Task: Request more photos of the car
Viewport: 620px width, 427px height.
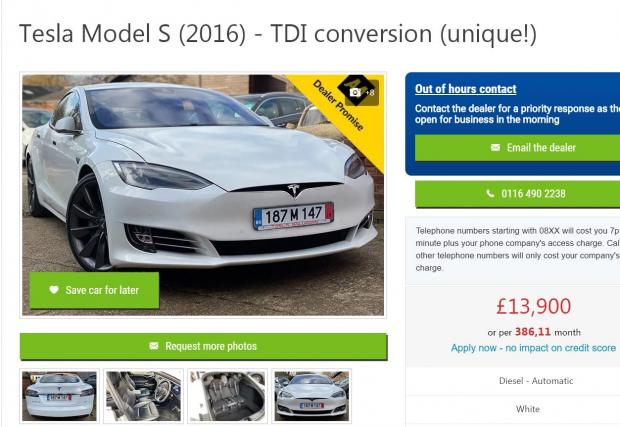Action: [204, 346]
